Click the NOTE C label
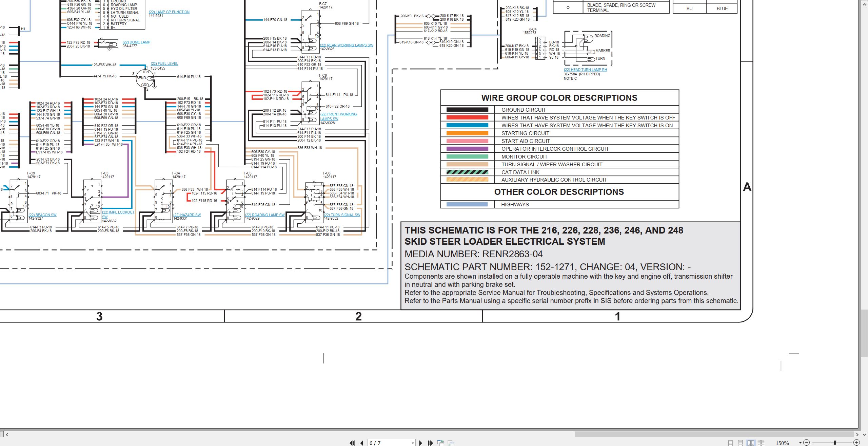This screenshot has width=868, height=446. pos(570,78)
